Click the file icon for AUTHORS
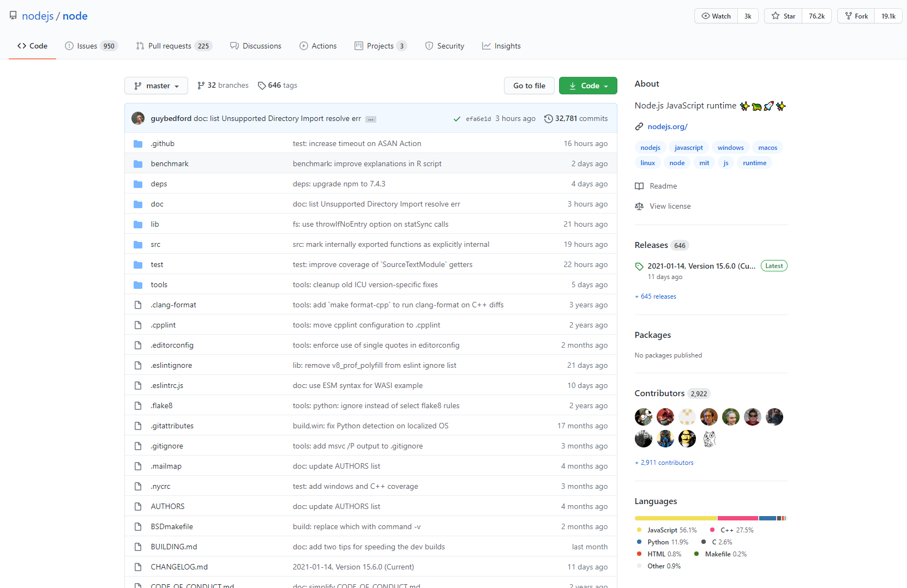Viewport: 907px width, 588px height. (x=138, y=507)
